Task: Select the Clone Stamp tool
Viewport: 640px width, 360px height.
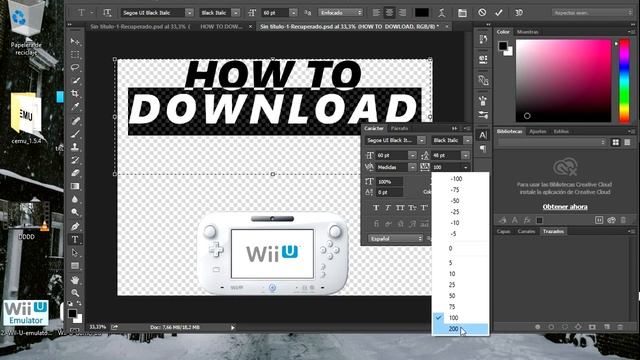Action: pyautogui.click(x=75, y=147)
